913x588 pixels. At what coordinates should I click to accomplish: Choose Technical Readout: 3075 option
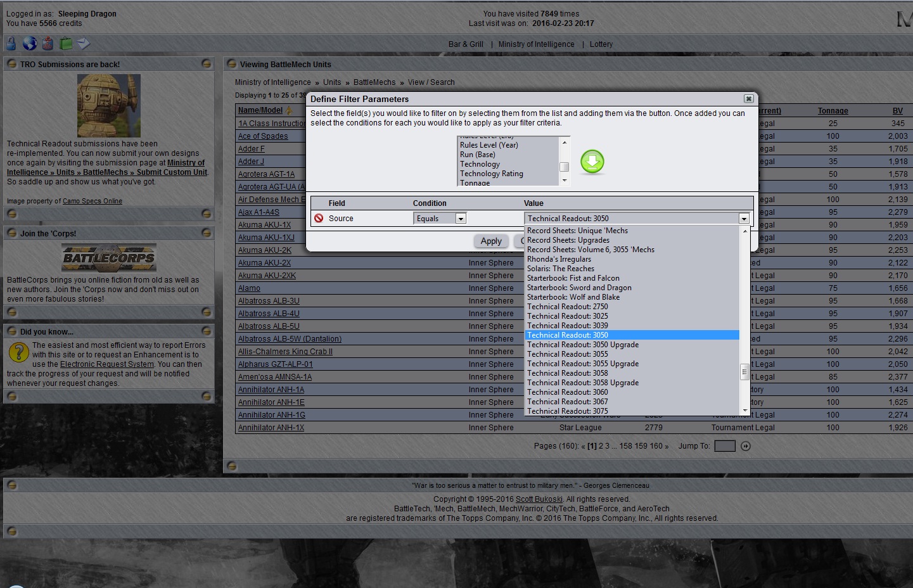click(567, 411)
